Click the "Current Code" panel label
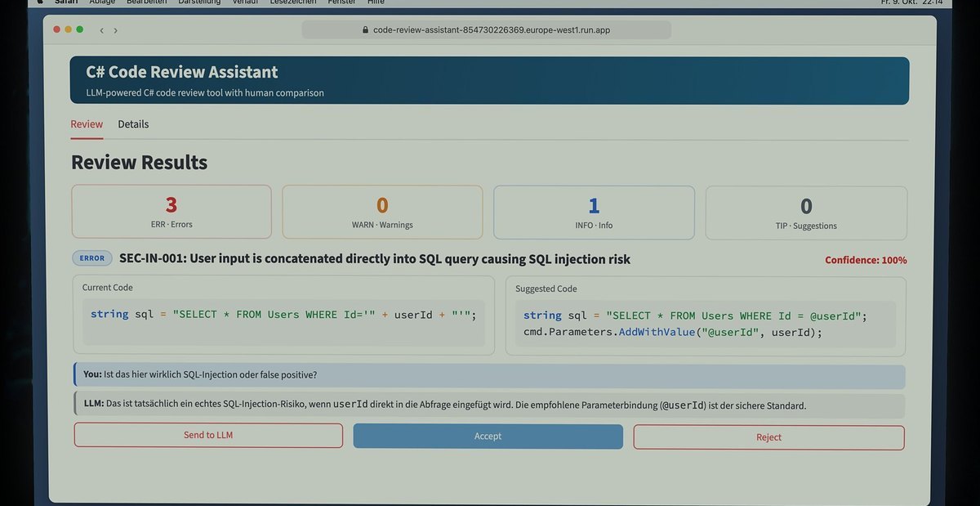This screenshot has height=506, width=980. point(108,288)
